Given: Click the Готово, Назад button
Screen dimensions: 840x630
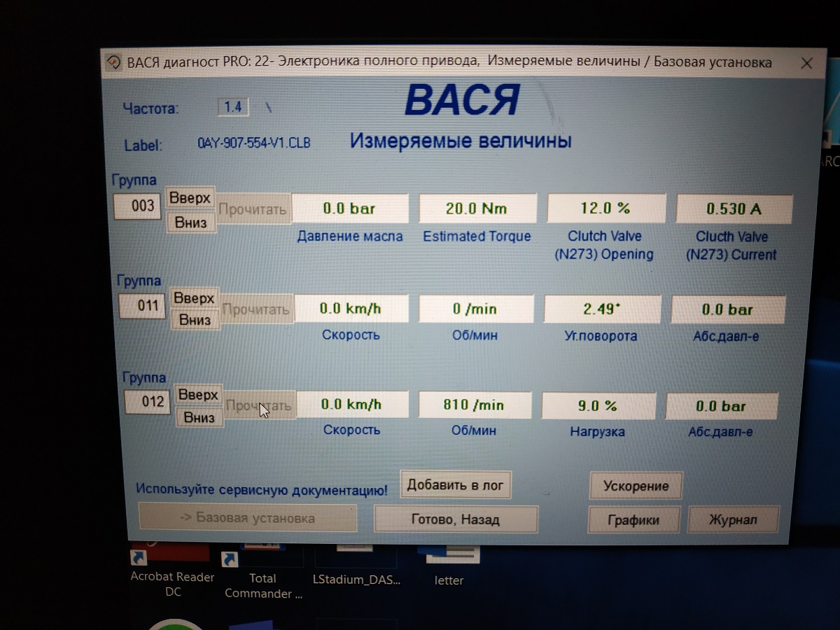Looking at the screenshot, I should pos(456,519).
